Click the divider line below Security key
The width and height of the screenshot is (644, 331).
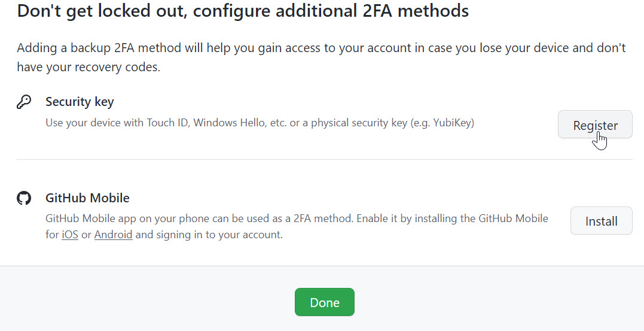[x=324, y=159]
